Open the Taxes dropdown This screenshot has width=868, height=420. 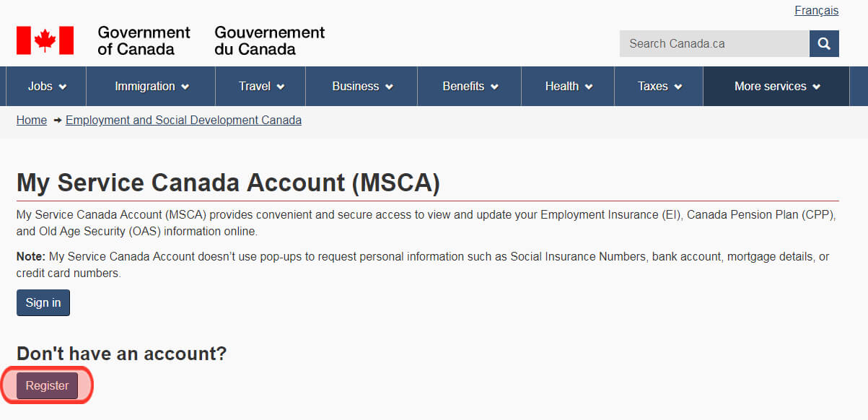click(657, 86)
